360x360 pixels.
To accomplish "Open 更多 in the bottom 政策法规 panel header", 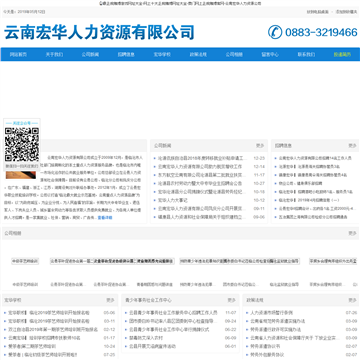I will [x=353, y=300].
